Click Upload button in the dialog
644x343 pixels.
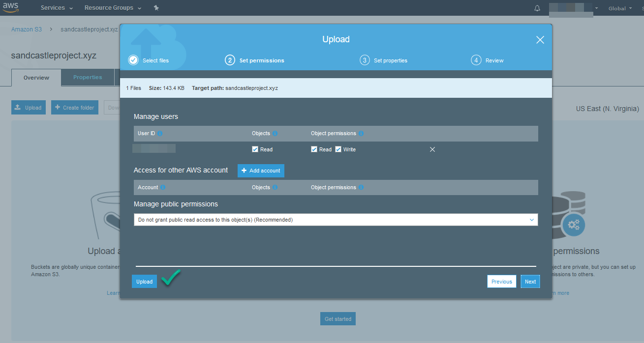pyautogui.click(x=144, y=282)
